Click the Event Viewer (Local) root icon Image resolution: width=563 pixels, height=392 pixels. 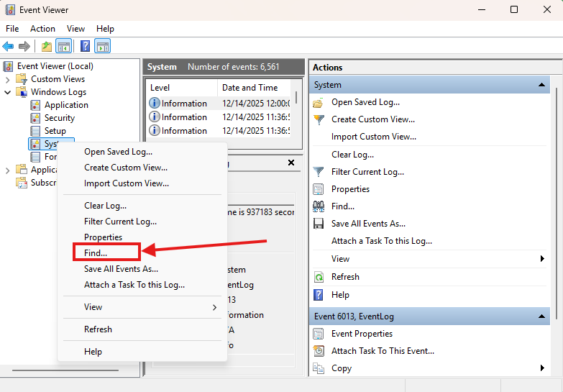coord(8,66)
